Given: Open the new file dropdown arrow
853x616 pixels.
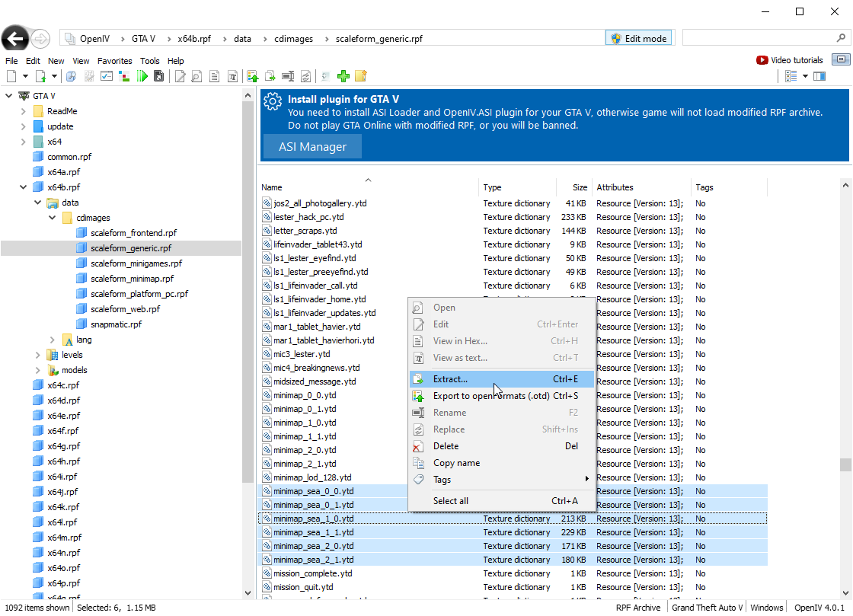Looking at the screenshot, I should tap(25, 76).
